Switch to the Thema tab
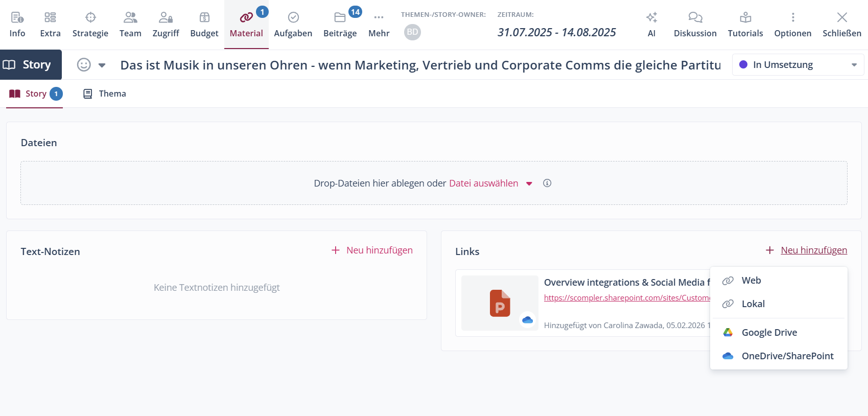868x416 pixels. coord(105,94)
